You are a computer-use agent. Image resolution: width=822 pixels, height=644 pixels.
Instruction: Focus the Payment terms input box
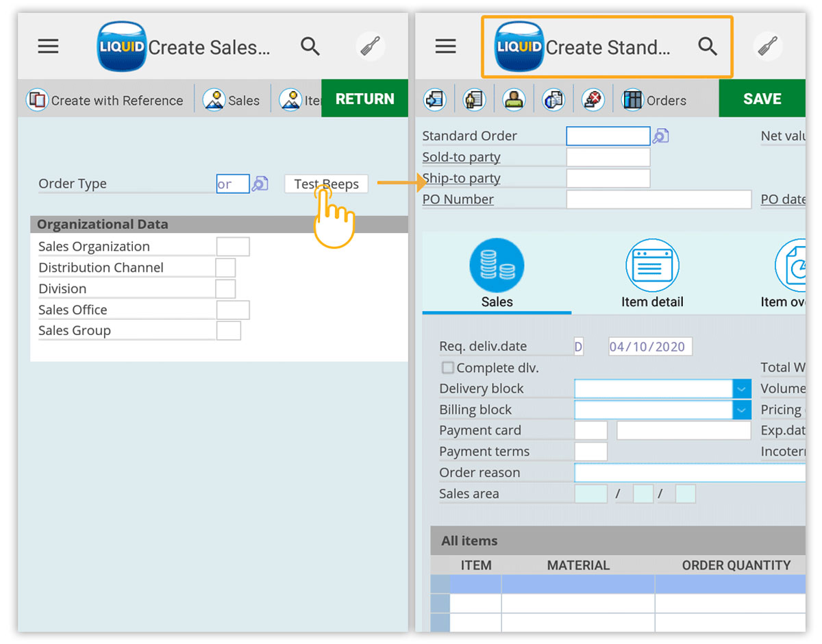coord(591,452)
